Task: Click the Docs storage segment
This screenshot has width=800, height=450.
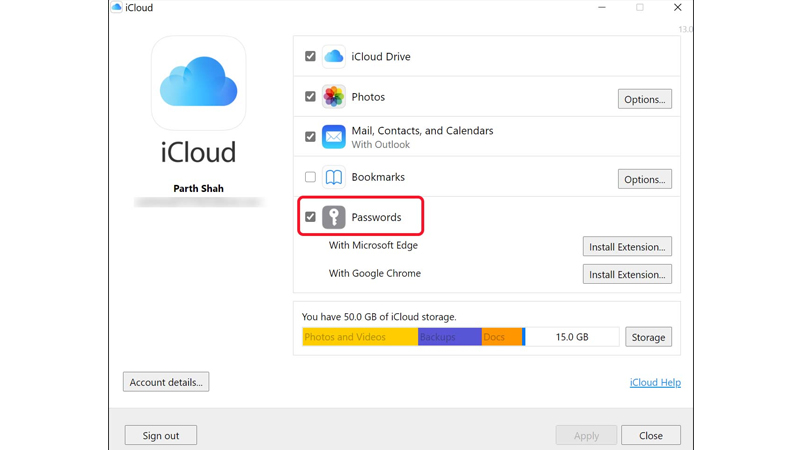Action: [x=502, y=337]
